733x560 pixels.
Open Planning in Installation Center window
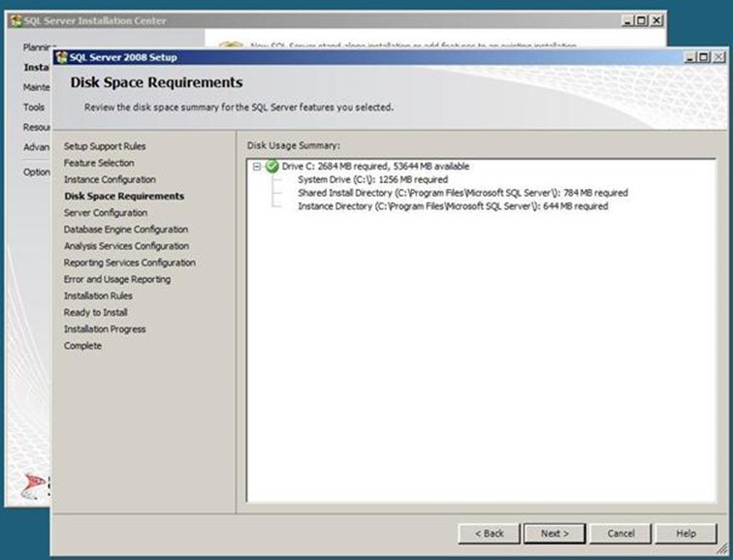click(38, 47)
